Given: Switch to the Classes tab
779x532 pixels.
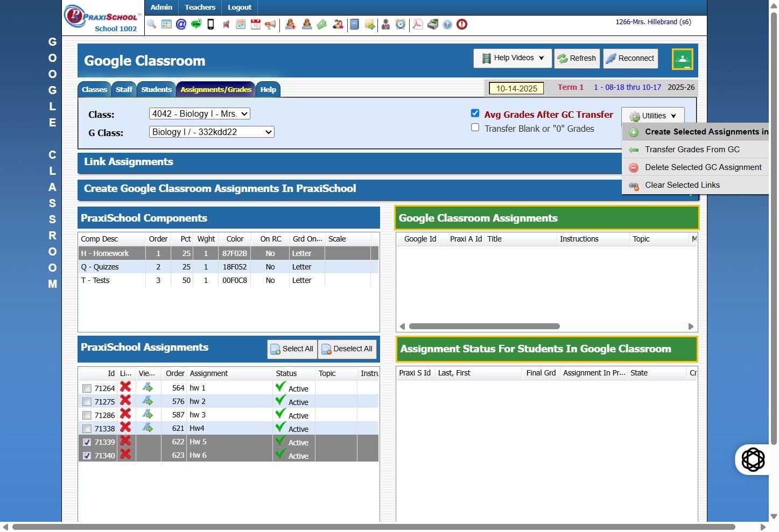Looking at the screenshot, I should click(x=94, y=89).
